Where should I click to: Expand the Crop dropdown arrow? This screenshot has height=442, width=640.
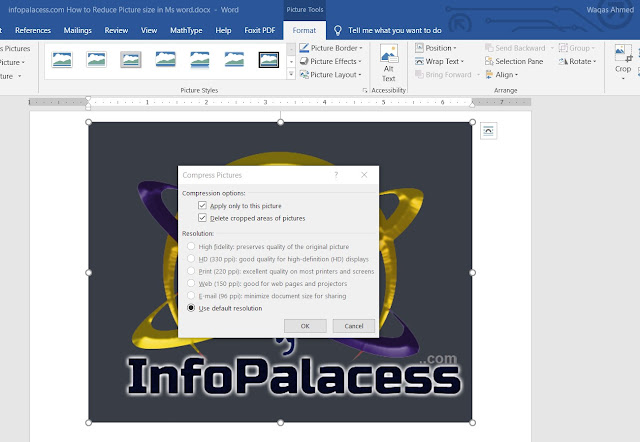click(623, 78)
